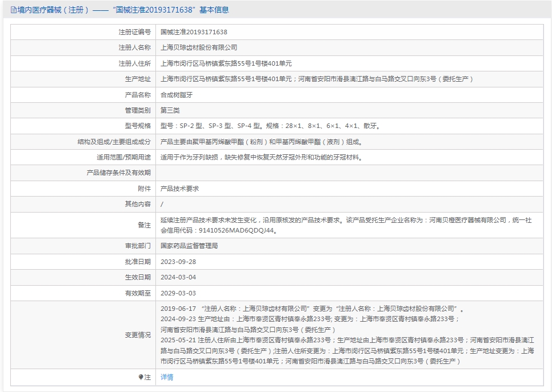
Task: Click the 生产地址 value text
Action: pyautogui.click(x=317, y=79)
